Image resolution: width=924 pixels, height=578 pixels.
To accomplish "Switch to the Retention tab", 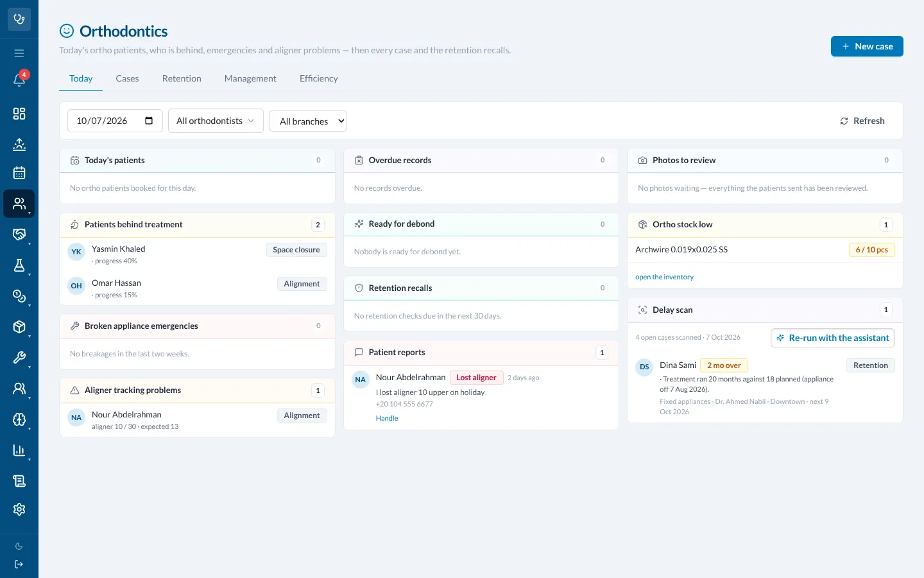I will point(182,78).
